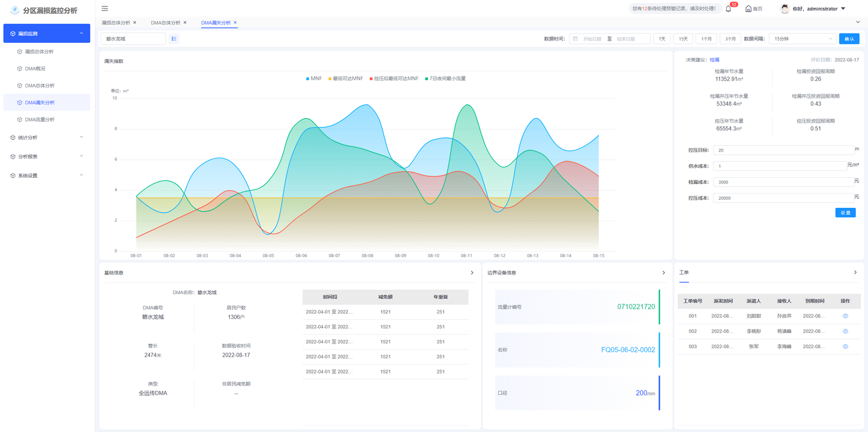Click the list icon beside 碧水龙城 field
This screenshot has width=868, height=432.
point(174,39)
